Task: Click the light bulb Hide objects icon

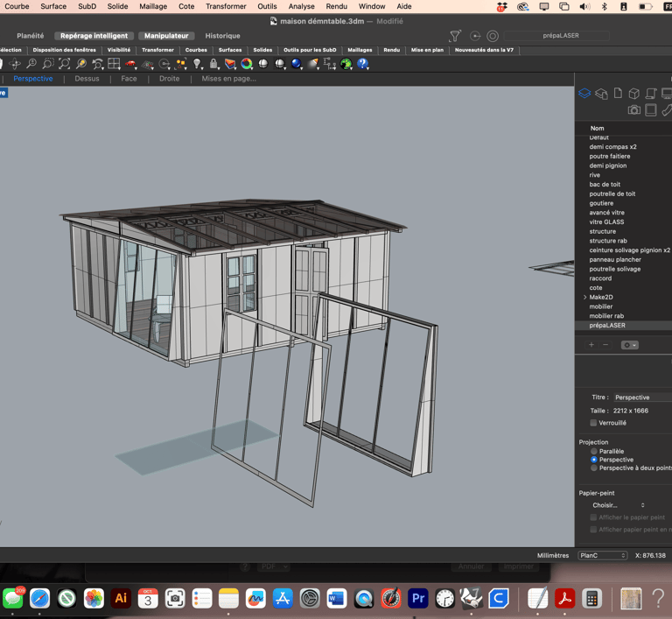Action: pyautogui.click(x=197, y=64)
